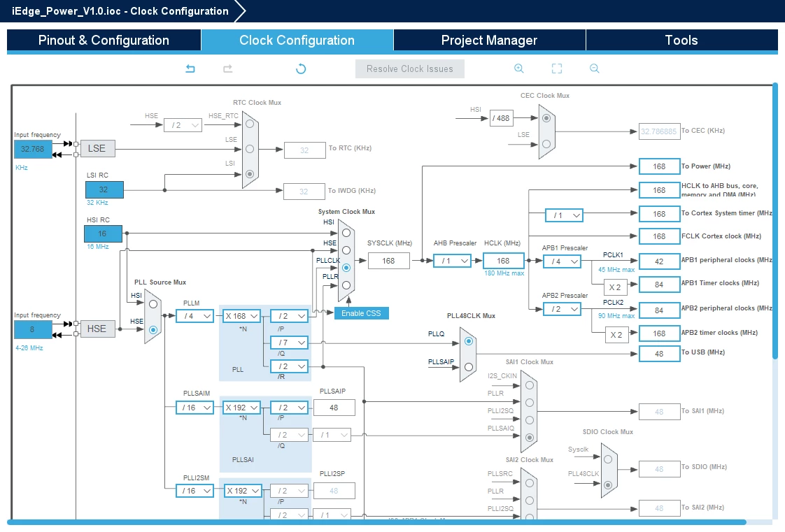Image resolution: width=785 pixels, height=532 pixels.
Task: Click the CEC HSI /488 divider box
Action: 501,119
